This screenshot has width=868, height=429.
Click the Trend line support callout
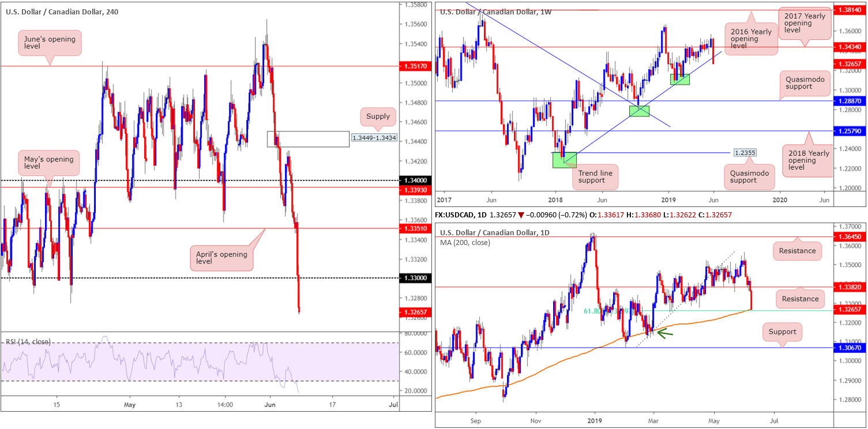click(x=595, y=178)
